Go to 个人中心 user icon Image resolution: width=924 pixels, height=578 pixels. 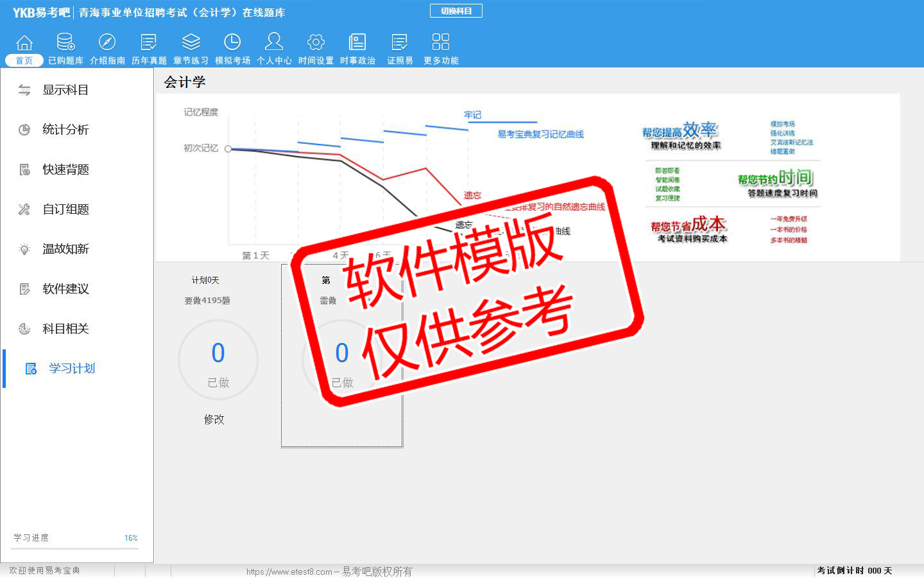[274, 43]
